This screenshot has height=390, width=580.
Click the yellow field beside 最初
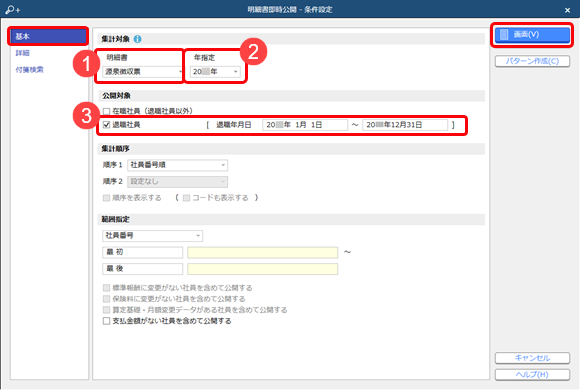click(263, 252)
